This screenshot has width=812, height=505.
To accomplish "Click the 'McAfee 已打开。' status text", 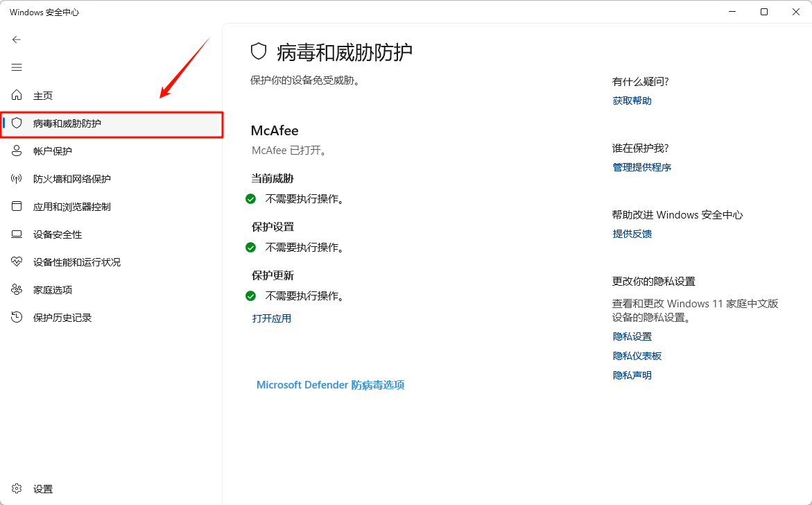I will tap(288, 151).
